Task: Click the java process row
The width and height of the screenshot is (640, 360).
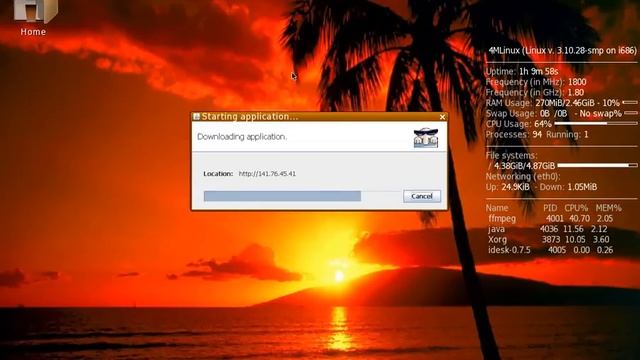Action: [x=548, y=229]
